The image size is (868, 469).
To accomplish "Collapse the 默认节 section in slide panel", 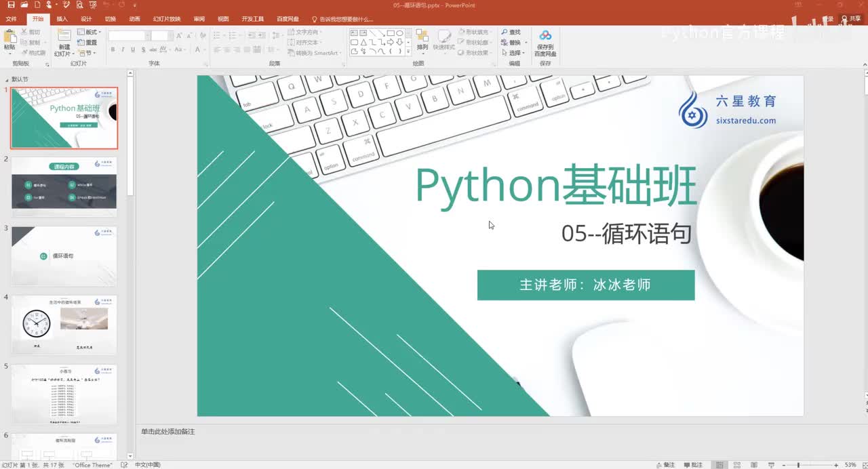I will coord(6,79).
